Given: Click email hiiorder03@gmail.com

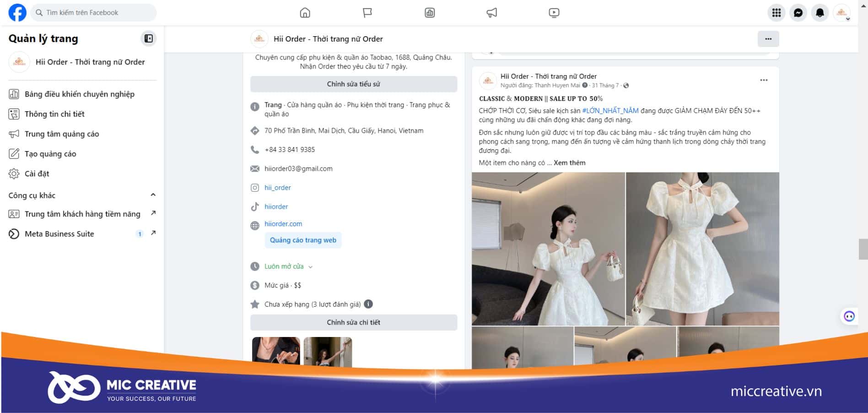Looking at the screenshot, I should click(298, 169).
